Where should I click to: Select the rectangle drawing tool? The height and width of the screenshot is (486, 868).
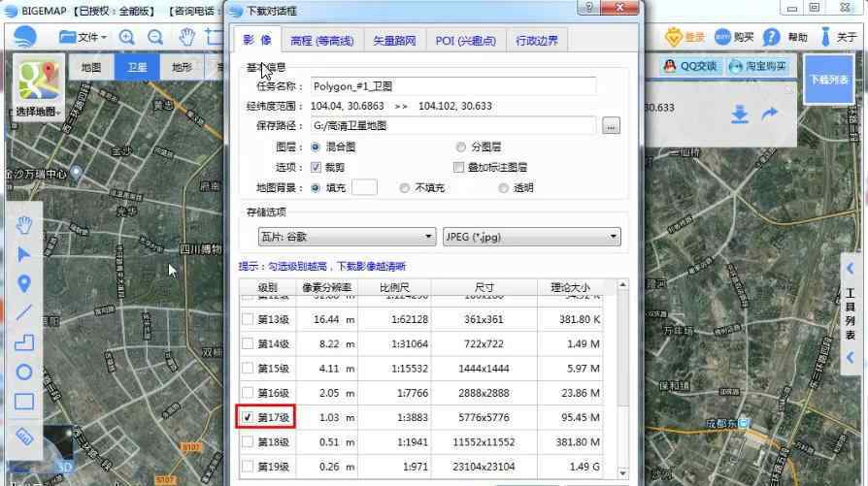click(24, 402)
